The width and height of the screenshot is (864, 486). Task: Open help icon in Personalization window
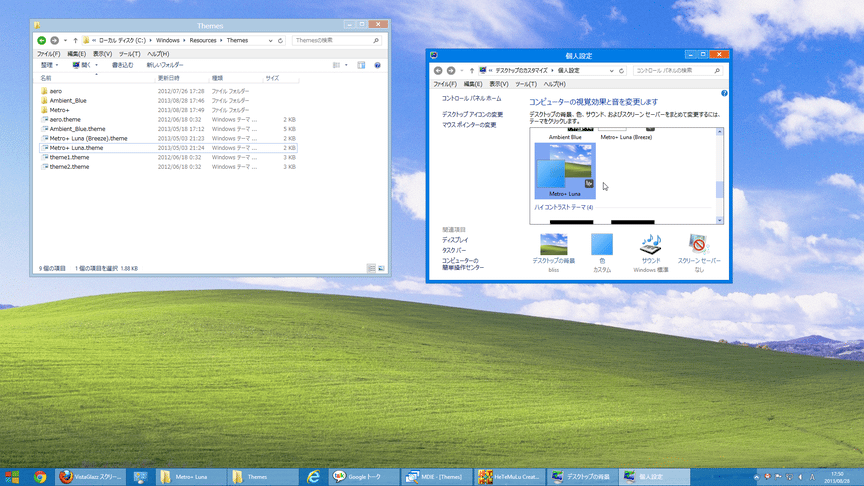tap(724, 93)
